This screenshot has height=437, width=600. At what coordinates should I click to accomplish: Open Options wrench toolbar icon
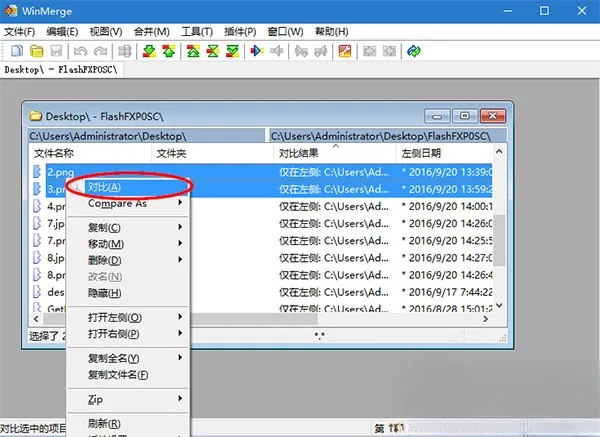(345, 51)
